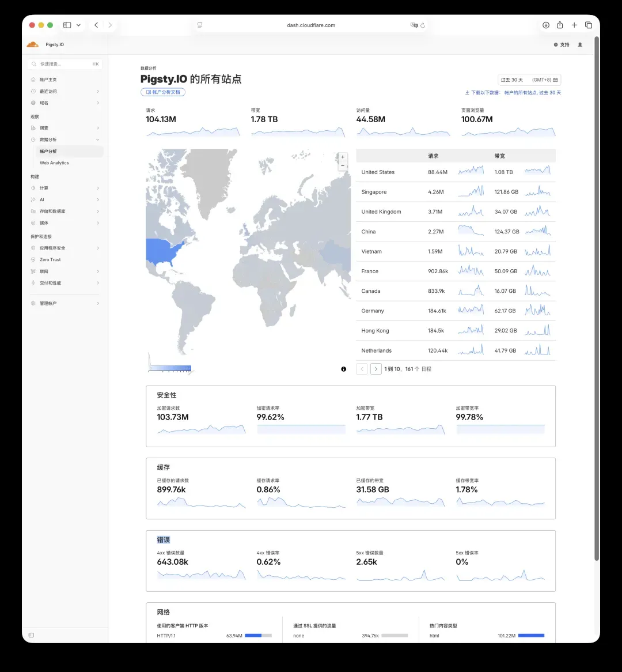
Task: Expand the 调查 chevron
Action: [98, 128]
